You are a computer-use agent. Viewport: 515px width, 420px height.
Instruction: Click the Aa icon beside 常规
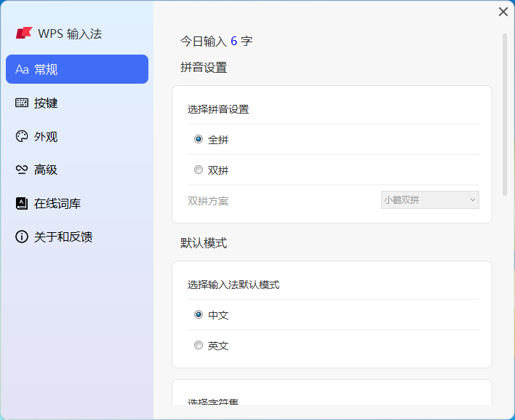pos(22,69)
